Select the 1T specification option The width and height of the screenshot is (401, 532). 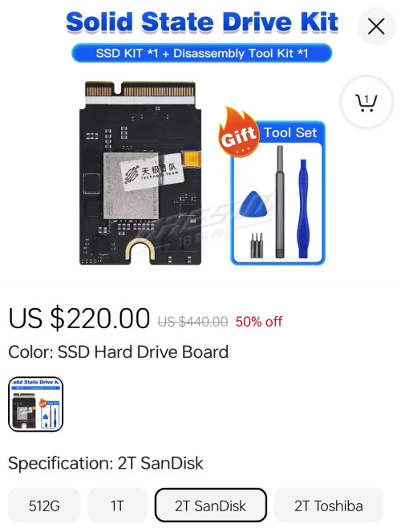(x=117, y=506)
